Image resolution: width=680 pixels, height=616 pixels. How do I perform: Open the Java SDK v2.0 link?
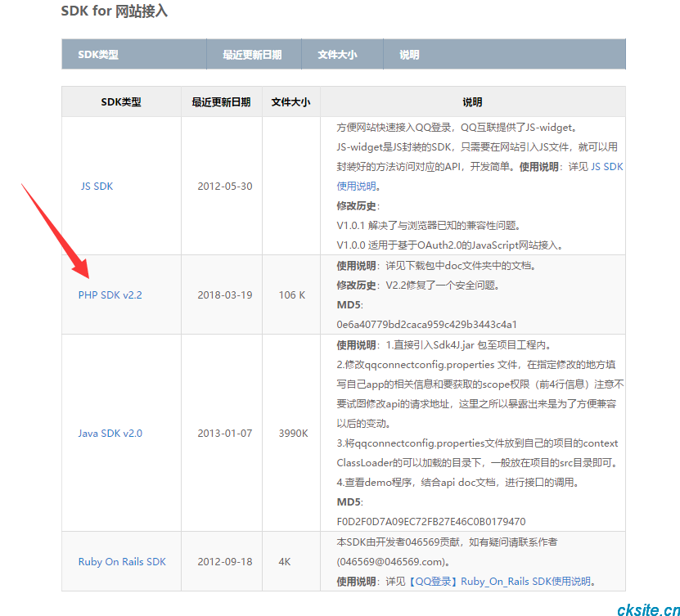point(110,434)
